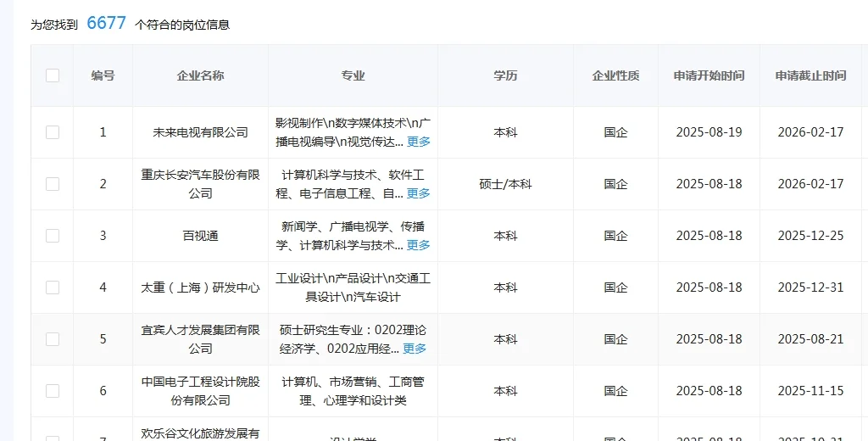Screen dimensions: 868x441
Task: Expand 更多 link in 未来电视有限公司 row
Action: click(419, 142)
